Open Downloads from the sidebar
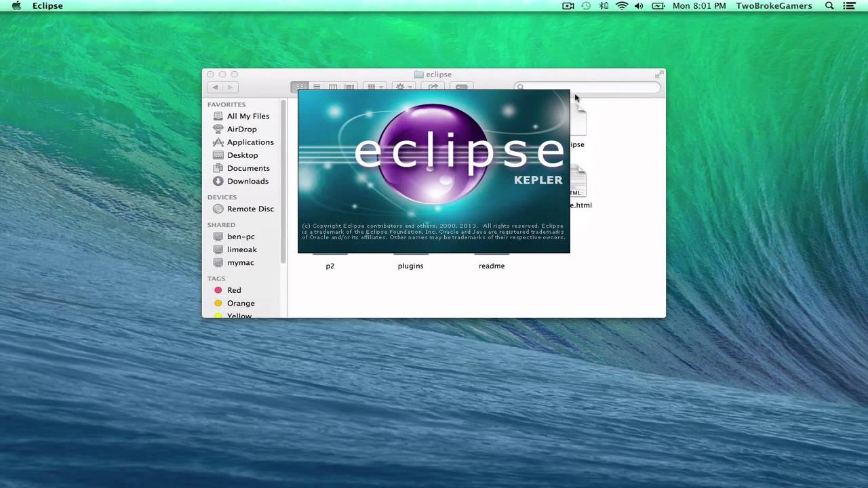Image resolution: width=868 pixels, height=488 pixels. tap(241, 181)
